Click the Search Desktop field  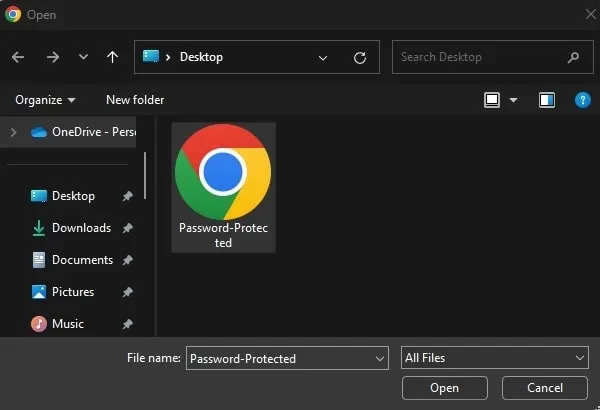493,57
